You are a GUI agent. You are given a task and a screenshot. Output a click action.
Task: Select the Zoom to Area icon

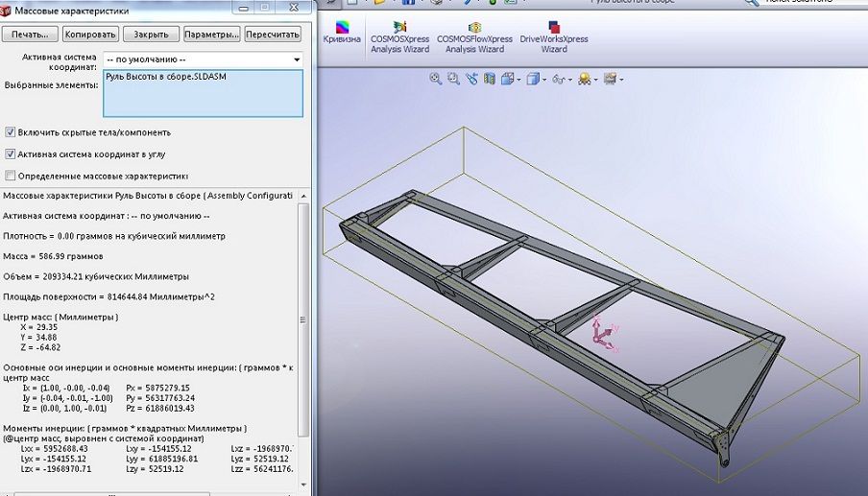point(453,79)
